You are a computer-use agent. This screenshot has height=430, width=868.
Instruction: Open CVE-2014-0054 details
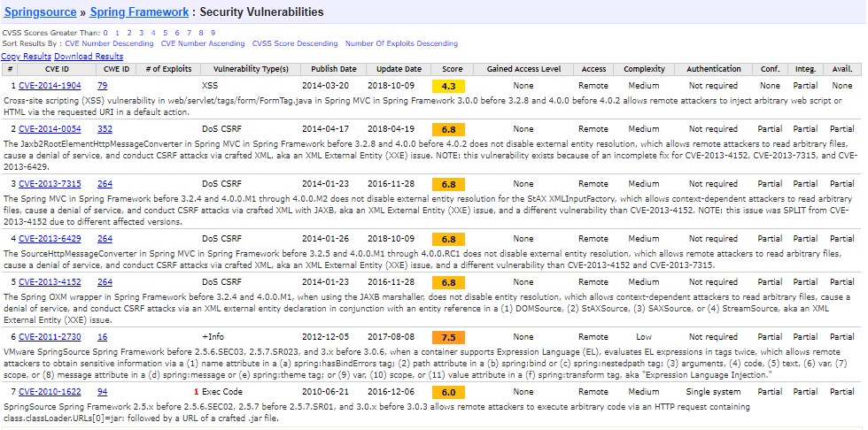(x=50, y=129)
